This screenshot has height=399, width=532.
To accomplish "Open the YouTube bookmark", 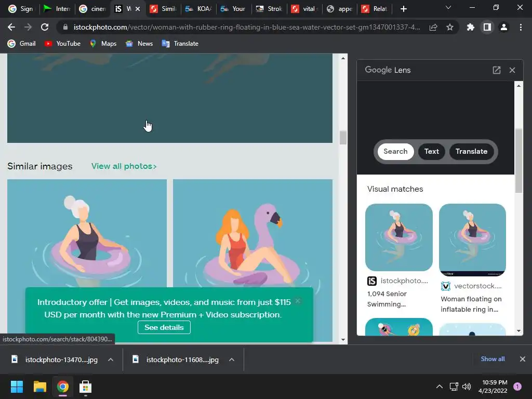I will click(63, 44).
